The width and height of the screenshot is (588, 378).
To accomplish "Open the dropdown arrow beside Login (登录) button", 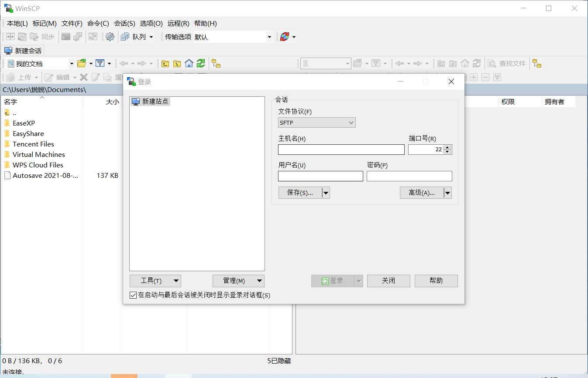I will click(x=359, y=281).
